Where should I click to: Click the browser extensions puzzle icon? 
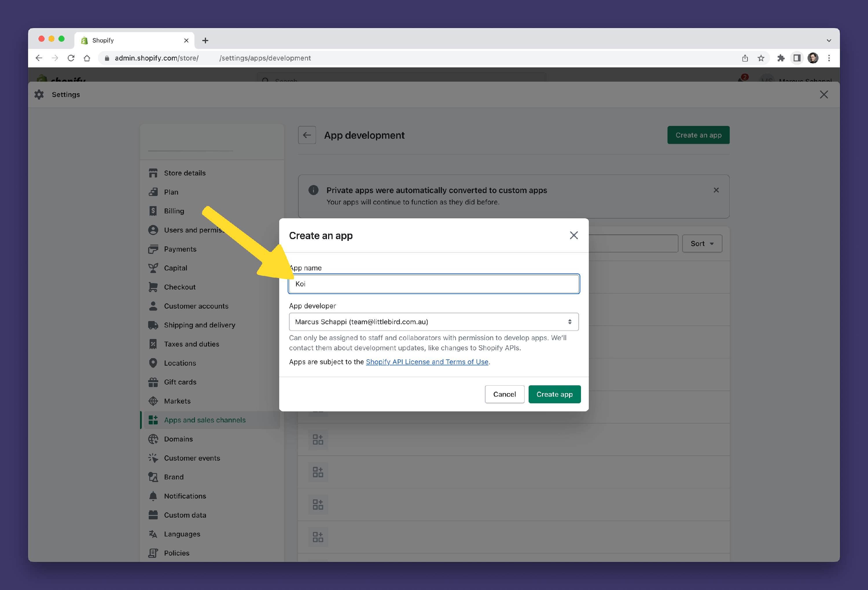tap(781, 58)
